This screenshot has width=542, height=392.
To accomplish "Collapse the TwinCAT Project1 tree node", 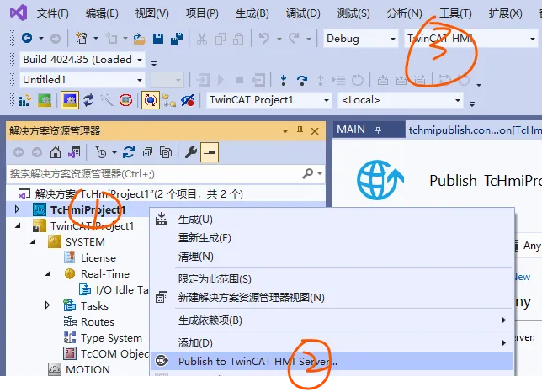I will pyautogui.click(x=18, y=226).
